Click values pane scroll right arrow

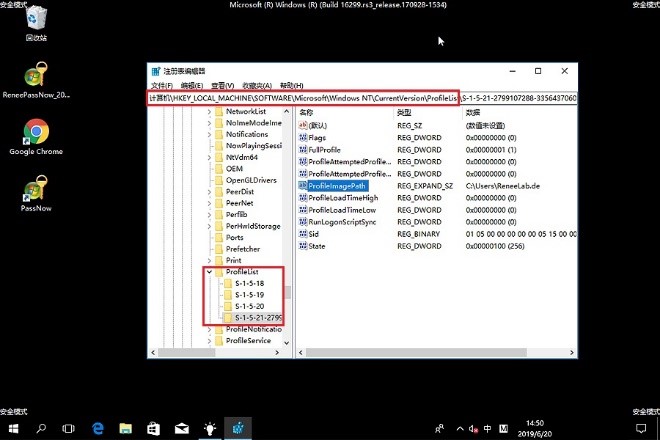pos(572,352)
